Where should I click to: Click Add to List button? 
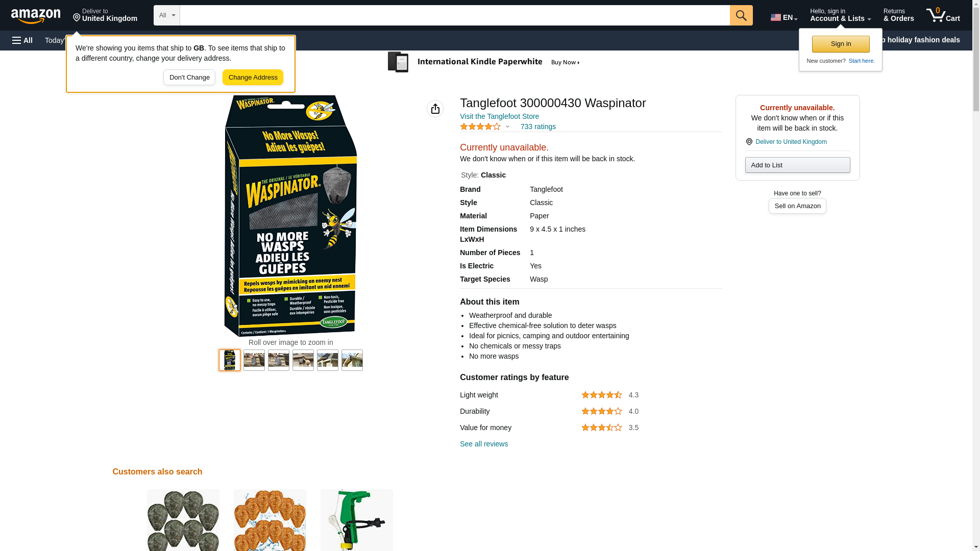tap(797, 165)
